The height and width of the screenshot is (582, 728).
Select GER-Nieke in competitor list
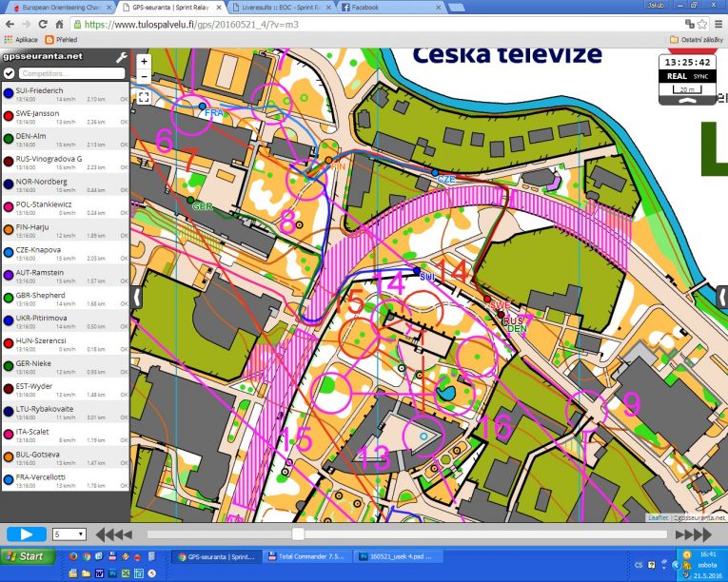pos(65,366)
